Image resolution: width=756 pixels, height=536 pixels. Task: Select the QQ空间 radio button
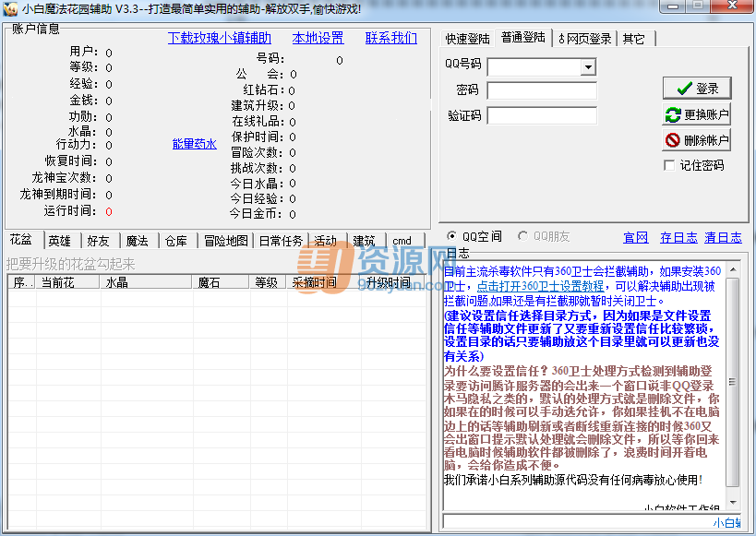coord(451,236)
